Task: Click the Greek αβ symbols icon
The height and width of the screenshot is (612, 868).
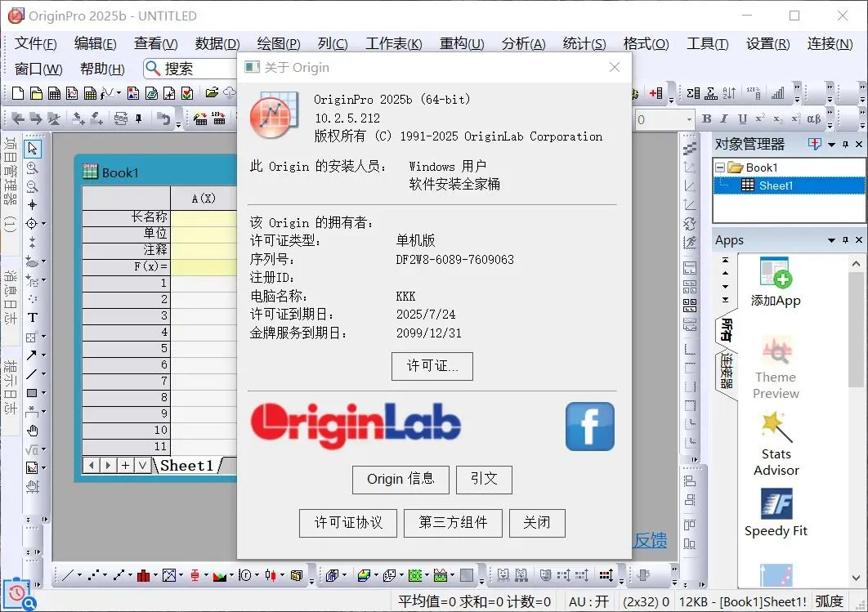Action: click(x=814, y=118)
